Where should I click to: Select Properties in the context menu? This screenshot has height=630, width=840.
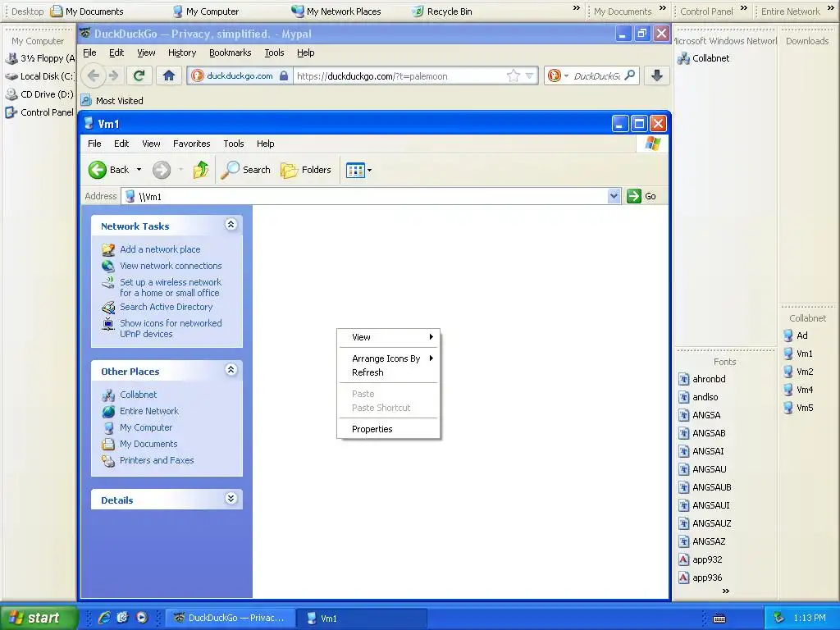388,429
